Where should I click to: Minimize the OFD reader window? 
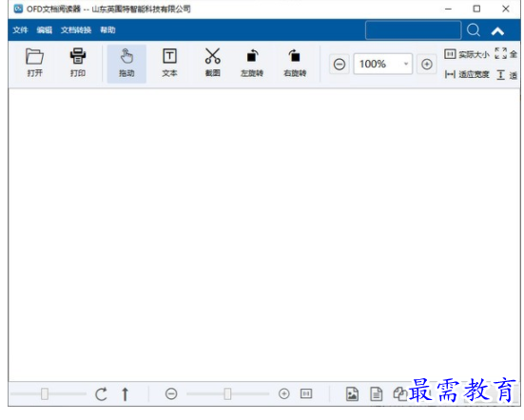448,9
